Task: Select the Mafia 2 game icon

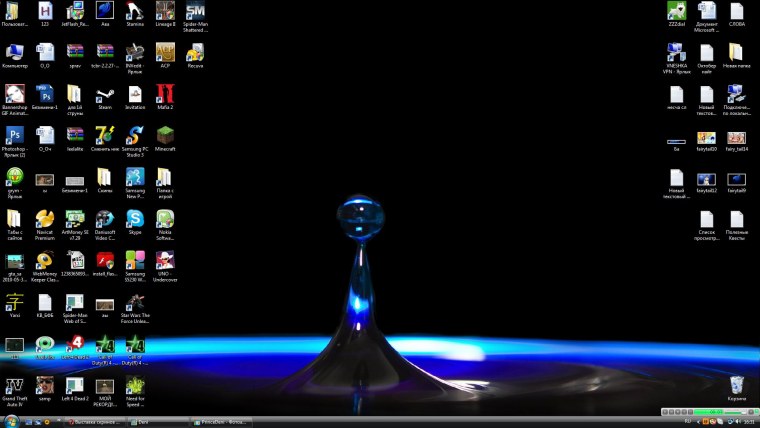Action: pos(165,95)
